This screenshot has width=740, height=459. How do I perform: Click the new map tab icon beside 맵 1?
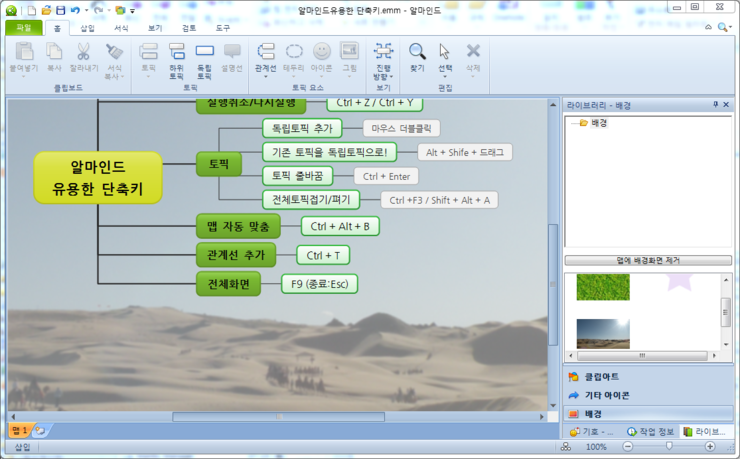click(x=40, y=430)
